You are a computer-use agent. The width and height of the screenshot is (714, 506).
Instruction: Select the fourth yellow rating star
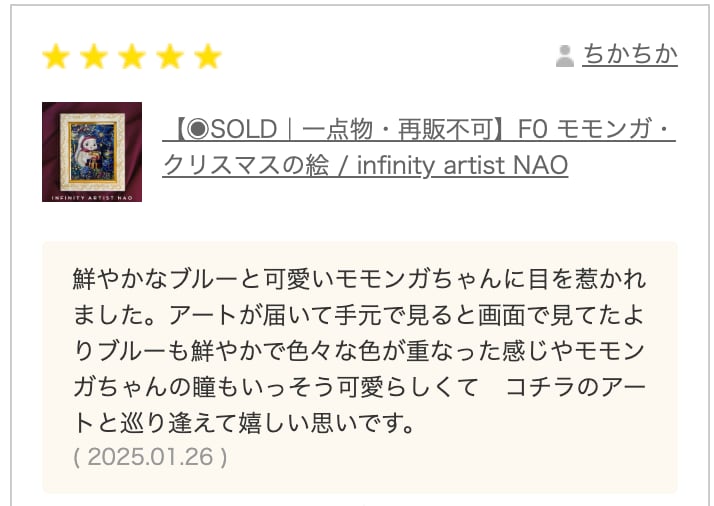pos(170,57)
